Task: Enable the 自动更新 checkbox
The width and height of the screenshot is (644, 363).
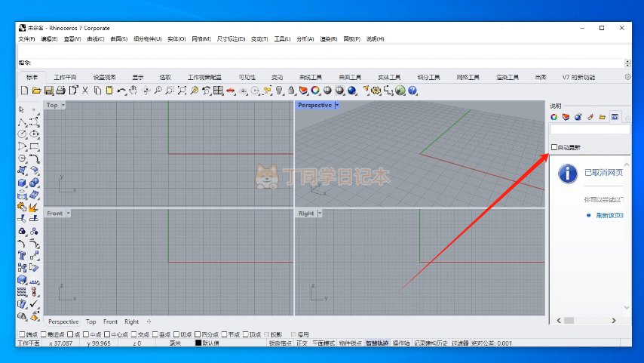Action: [555, 147]
